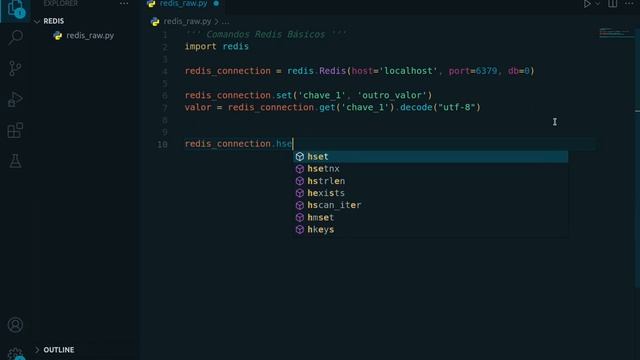Click breadcrumb ellipsis after redis_raw.py
The width and height of the screenshot is (640, 360).
tap(225, 21)
